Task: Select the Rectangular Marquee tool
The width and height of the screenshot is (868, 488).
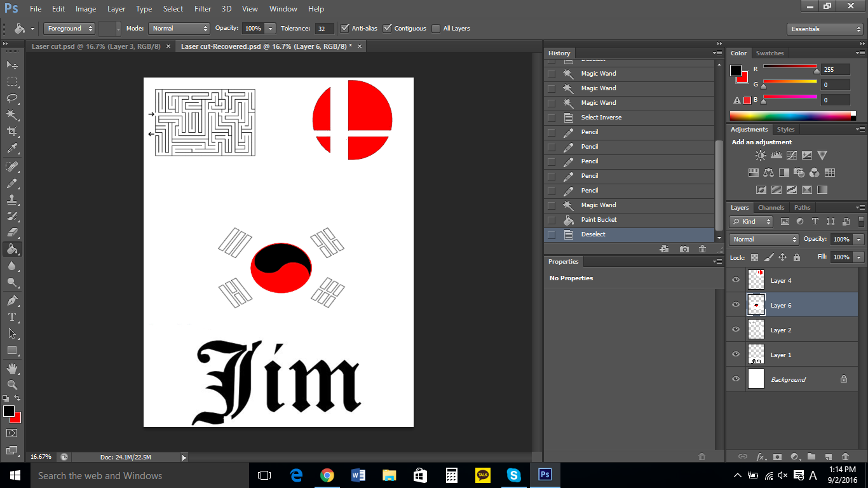Action: coord(12,81)
